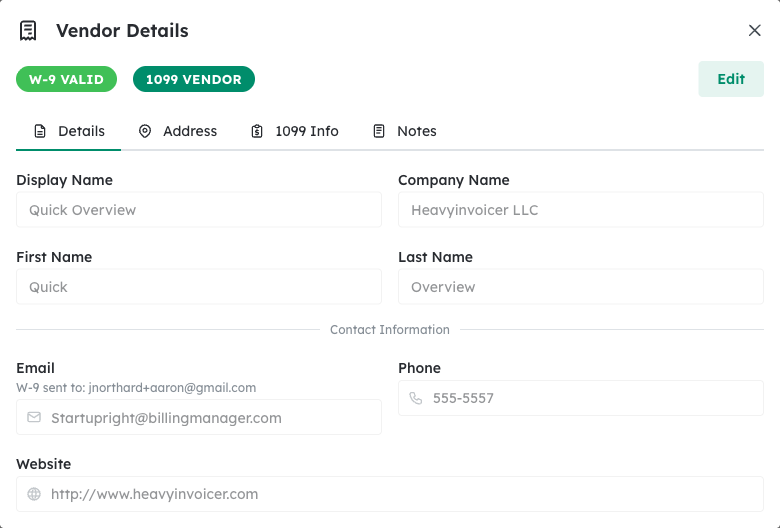The width and height of the screenshot is (780, 528).
Task: Click into the First Name field
Action: (199, 287)
